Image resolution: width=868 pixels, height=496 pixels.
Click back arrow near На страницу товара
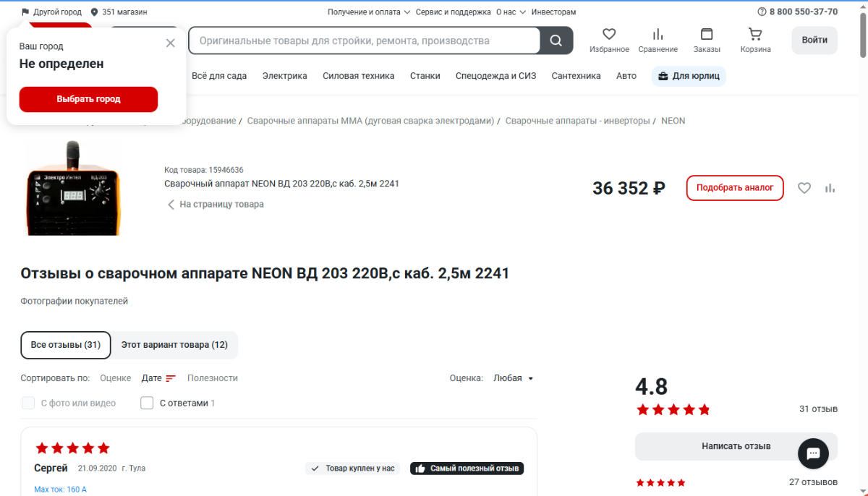tap(171, 205)
